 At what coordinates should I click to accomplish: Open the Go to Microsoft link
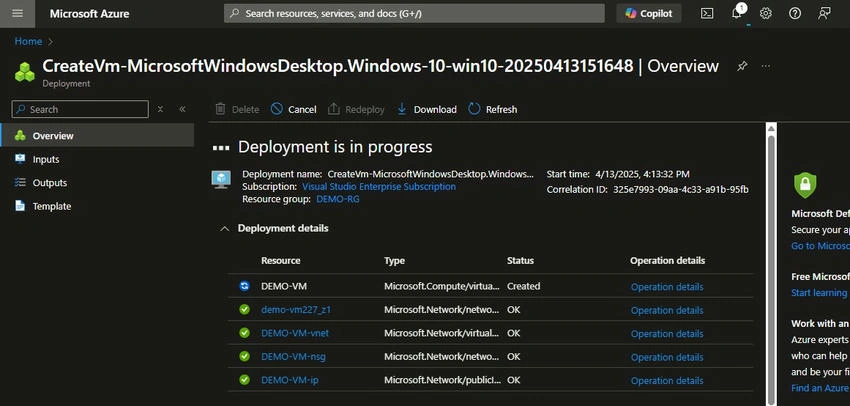[x=820, y=246]
